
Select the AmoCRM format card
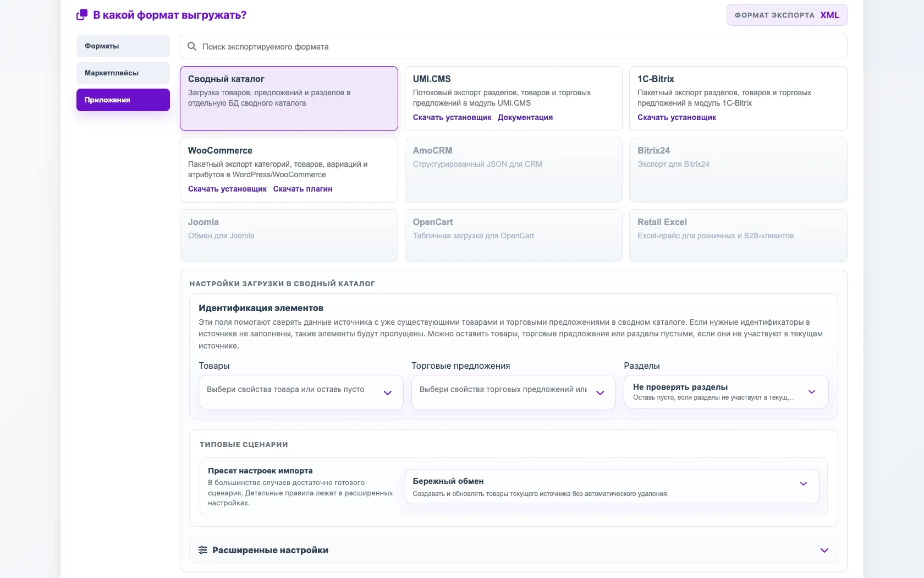(513, 170)
